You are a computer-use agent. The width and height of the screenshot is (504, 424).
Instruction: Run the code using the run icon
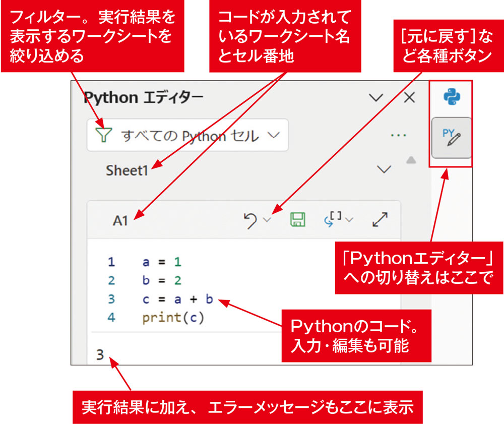point(333,218)
